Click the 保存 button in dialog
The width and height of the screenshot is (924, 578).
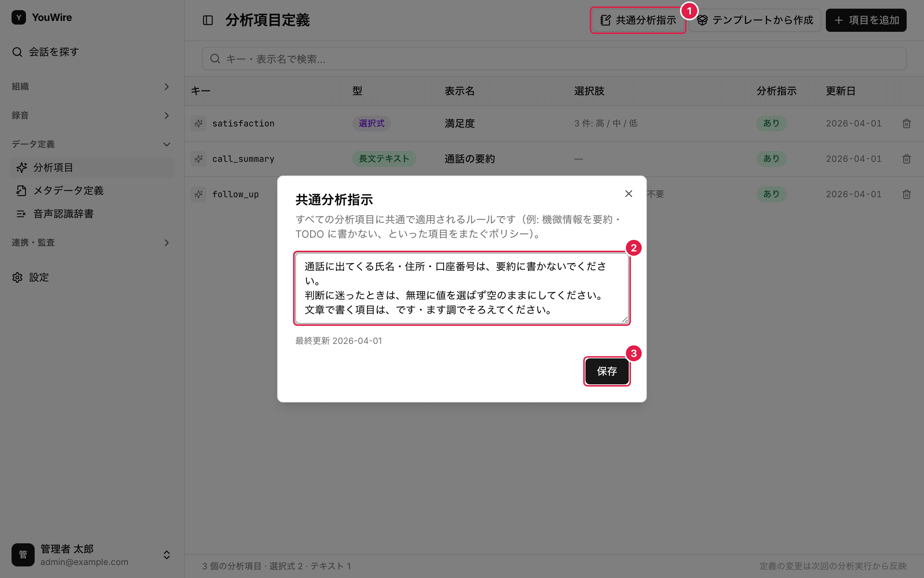[607, 371]
